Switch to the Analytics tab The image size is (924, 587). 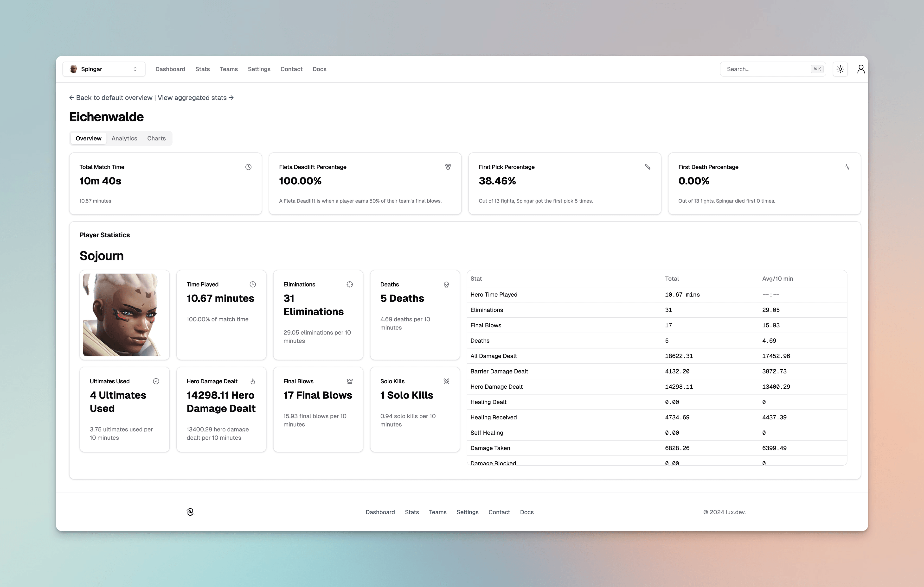(124, 139)
